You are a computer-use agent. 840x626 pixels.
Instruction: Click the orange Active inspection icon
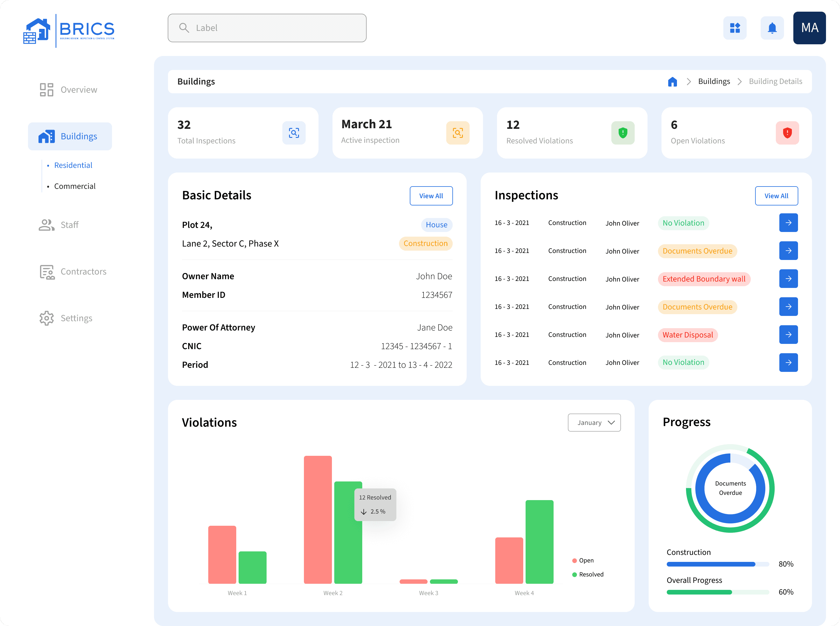(457, 133)
